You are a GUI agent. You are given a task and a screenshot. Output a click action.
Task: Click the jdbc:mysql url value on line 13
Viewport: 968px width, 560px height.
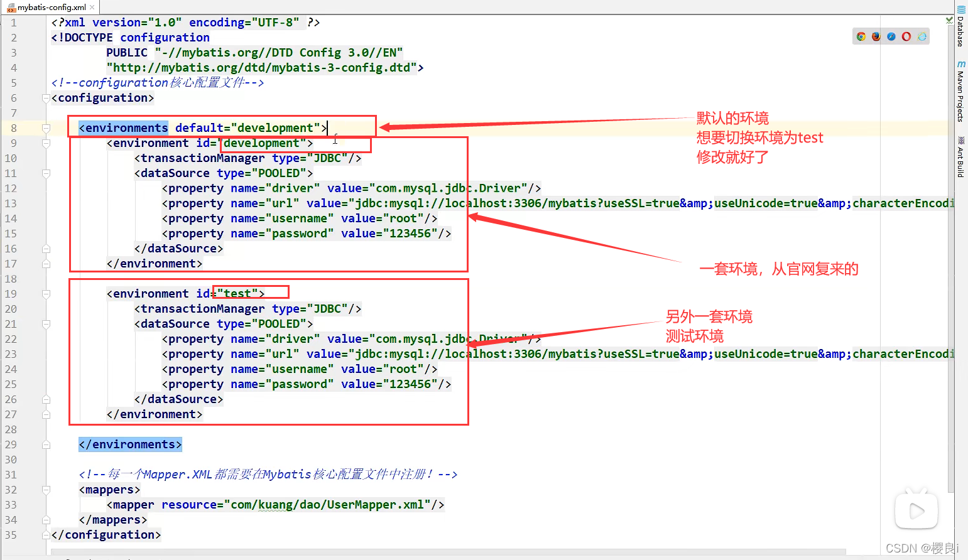pos(651,203)
